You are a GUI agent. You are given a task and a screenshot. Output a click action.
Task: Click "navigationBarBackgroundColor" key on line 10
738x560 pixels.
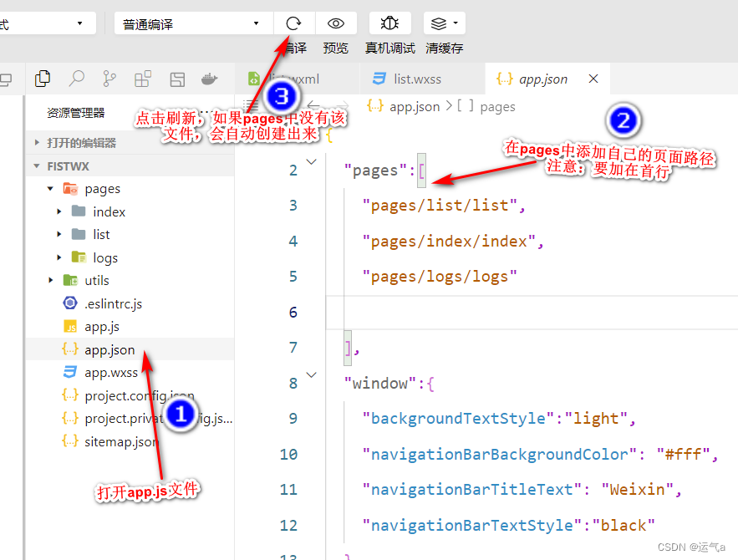500,455
